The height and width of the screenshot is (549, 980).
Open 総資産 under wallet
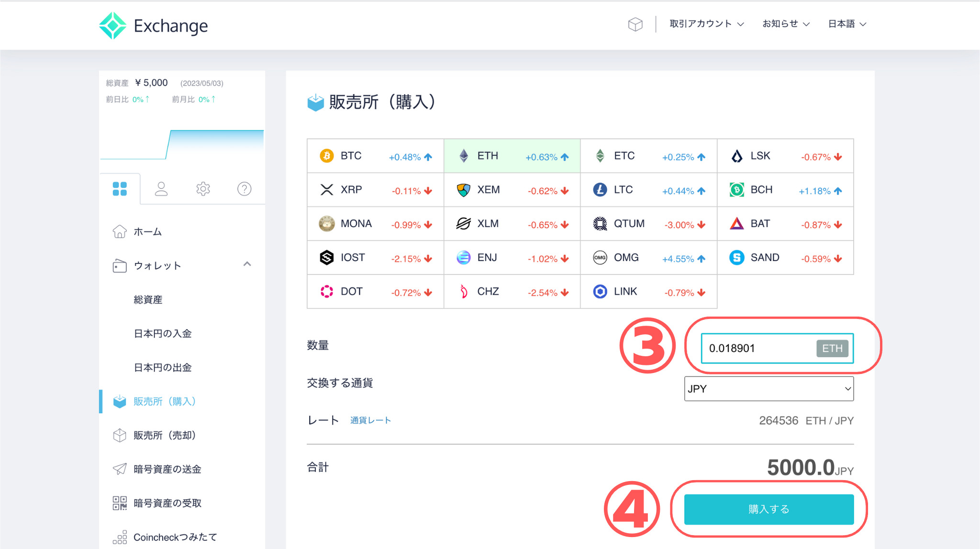tap(148, 300)
